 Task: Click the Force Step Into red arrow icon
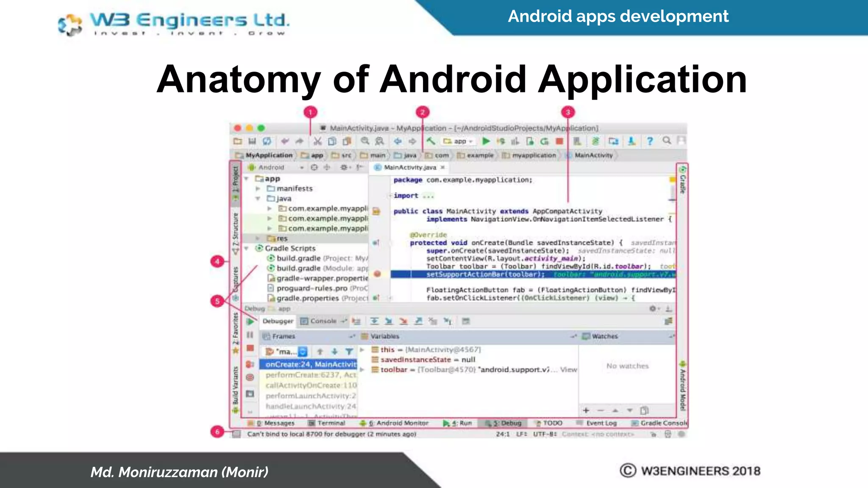pyautogui.click(x=403, y=321)
